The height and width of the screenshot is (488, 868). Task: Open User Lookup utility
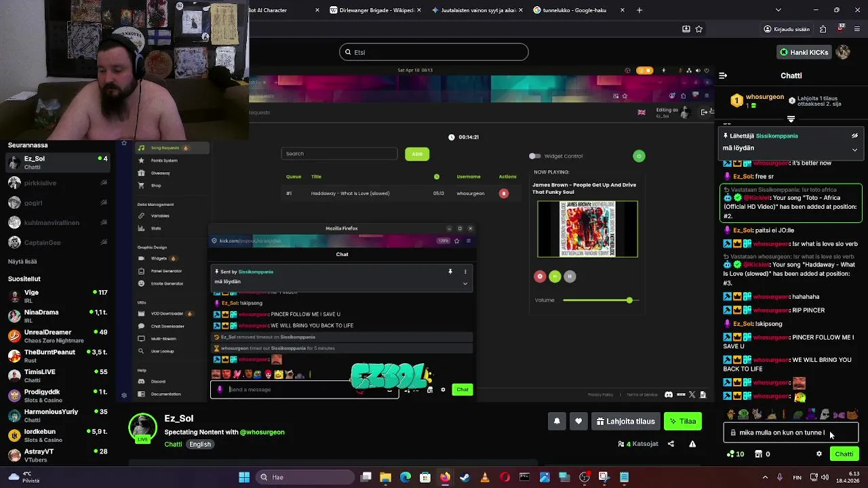[163, 351]
